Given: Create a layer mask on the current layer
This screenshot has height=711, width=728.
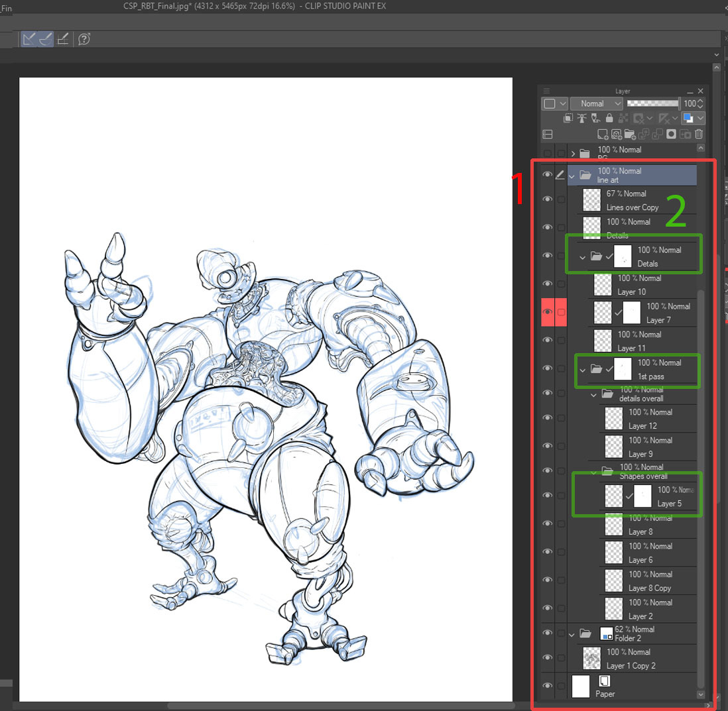Looking at the screenshot, I should (x=670, y=134).
